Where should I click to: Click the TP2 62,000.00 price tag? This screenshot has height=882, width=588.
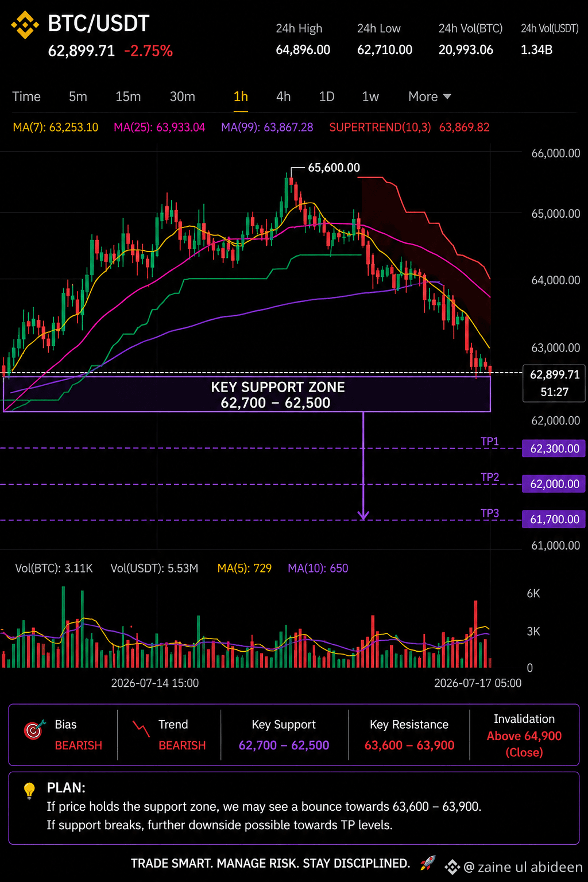tap(554, 484)
